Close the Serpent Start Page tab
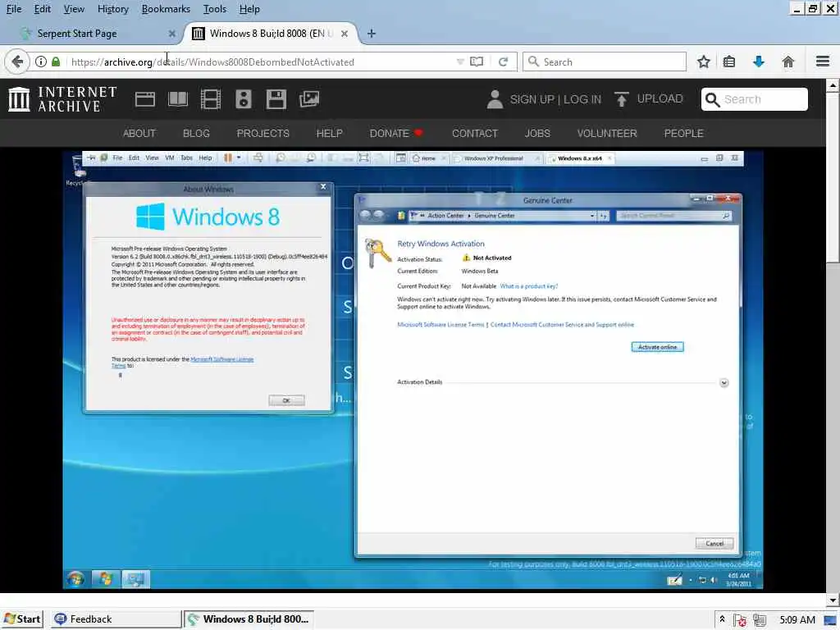Viewport: 840px width, 630px height. point(172,33)
